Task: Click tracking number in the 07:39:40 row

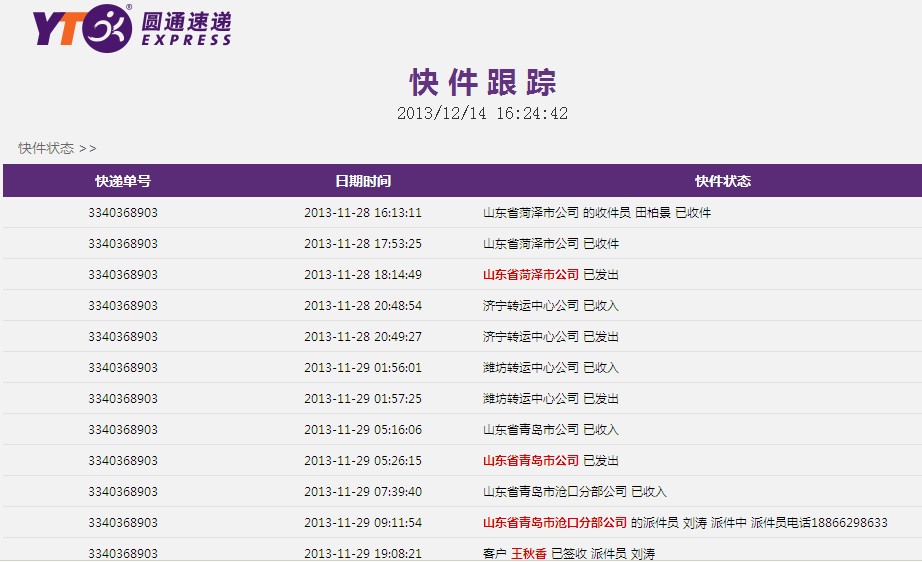Action: point(123,492)
